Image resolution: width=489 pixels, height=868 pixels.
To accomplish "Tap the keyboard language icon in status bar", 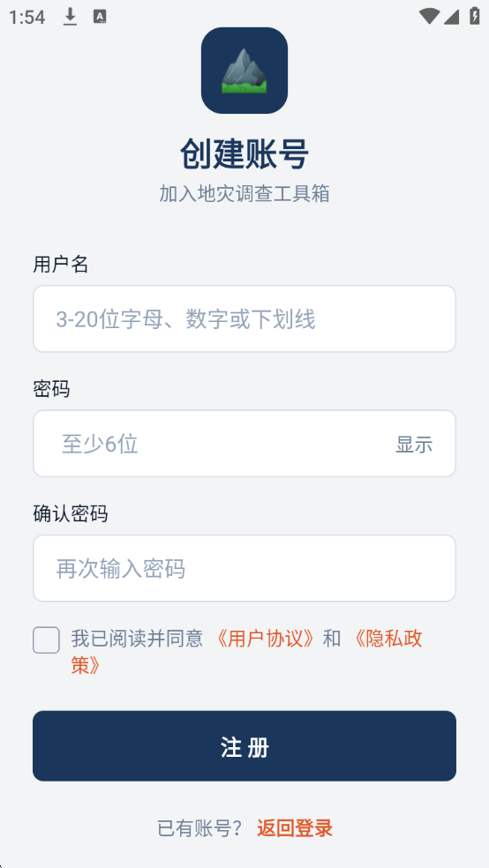I will click(x=100, y=17).
